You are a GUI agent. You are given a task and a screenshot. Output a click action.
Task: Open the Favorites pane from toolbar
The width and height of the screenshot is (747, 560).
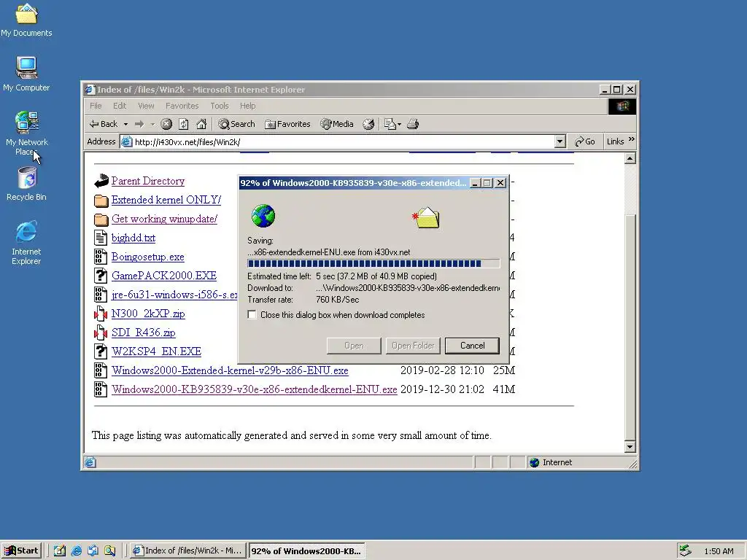[x=287, y=124]
